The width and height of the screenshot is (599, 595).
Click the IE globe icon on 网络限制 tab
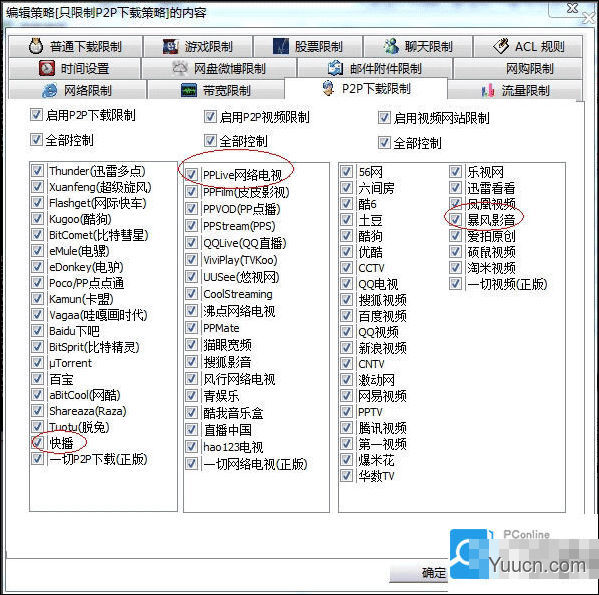coord(50,90)
